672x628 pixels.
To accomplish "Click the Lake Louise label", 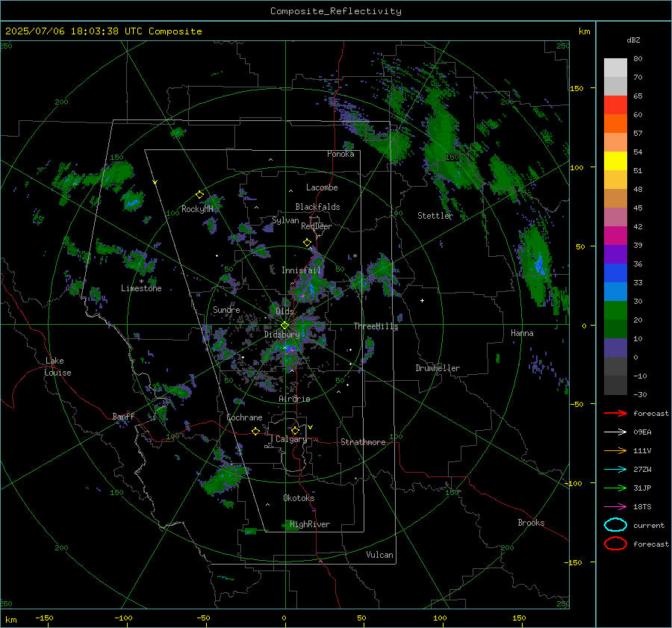I will click(58, 367).
